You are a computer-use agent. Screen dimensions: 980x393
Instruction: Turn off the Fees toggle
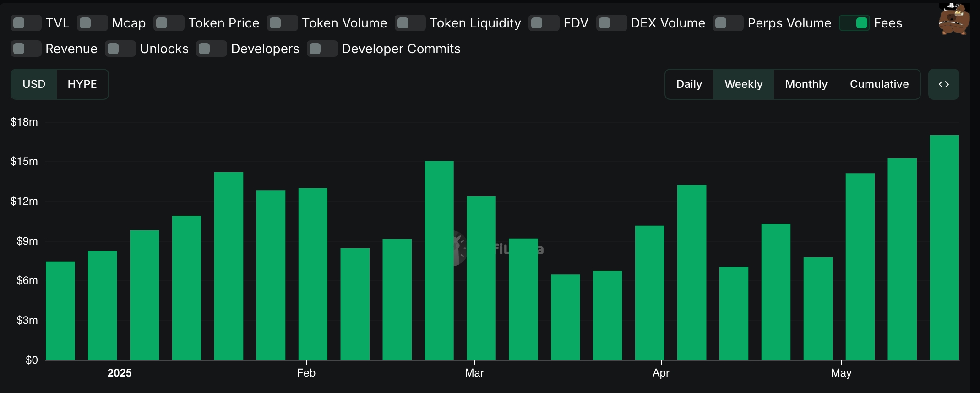pyautogui.click(x=855, y=23)
